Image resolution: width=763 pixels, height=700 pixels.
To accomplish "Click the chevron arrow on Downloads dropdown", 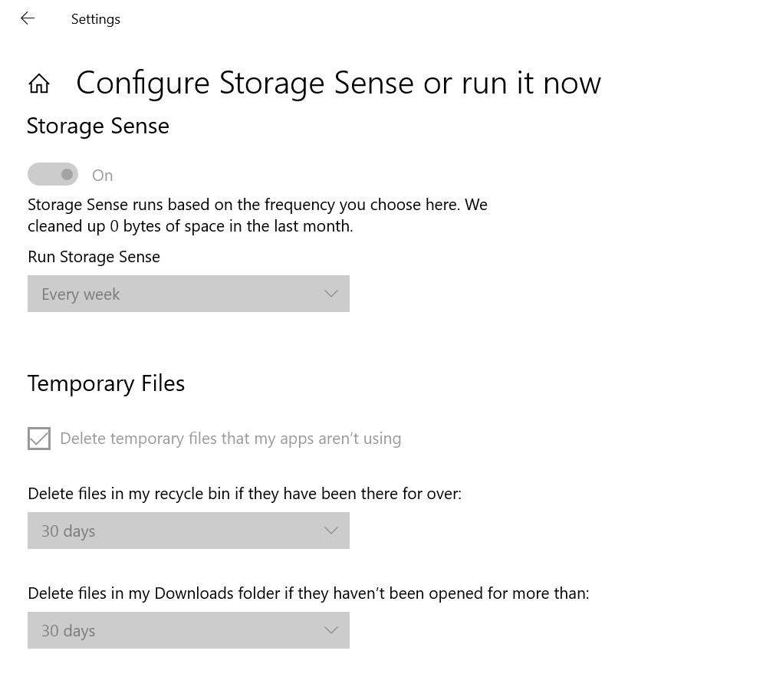I will (x=331, y=630).
